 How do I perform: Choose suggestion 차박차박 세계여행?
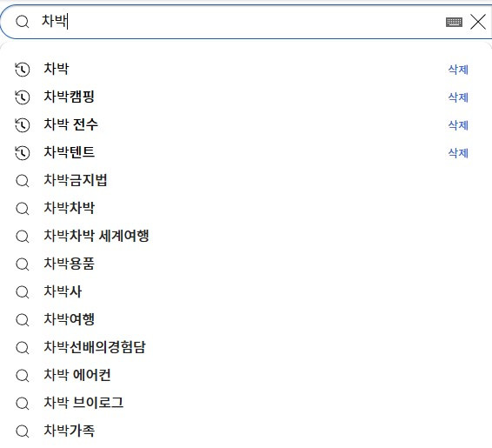[x=96, y=236]
